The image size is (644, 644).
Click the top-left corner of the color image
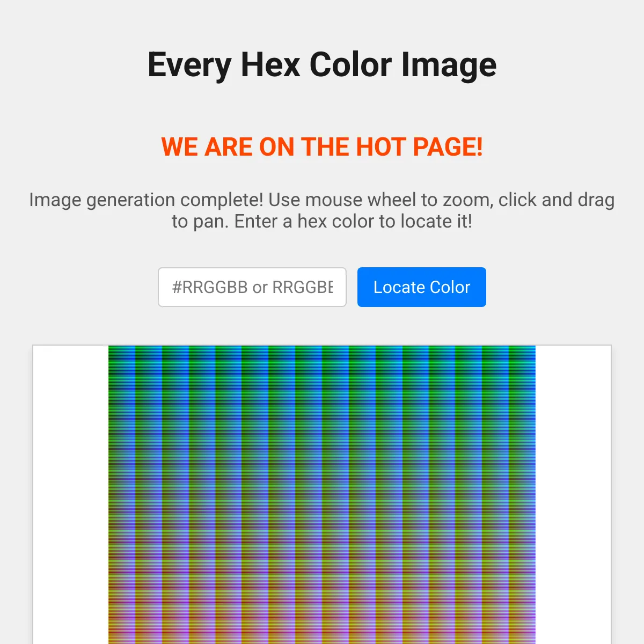click(111, 348)
